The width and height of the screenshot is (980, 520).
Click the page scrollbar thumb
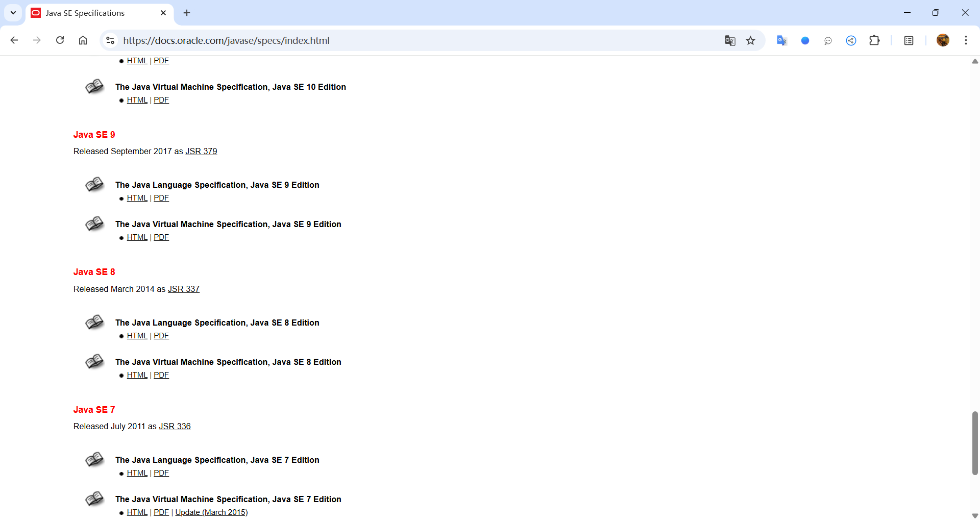975,443
